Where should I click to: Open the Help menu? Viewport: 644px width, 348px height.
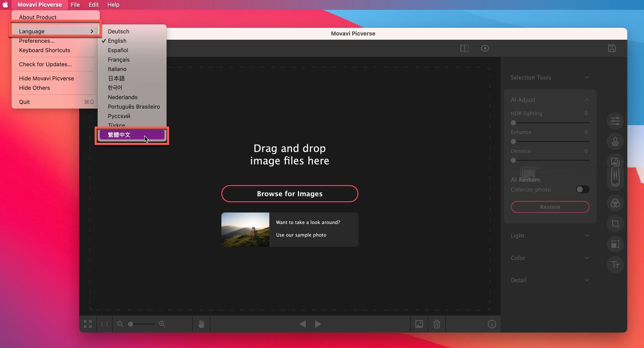[x=113, y=5]
